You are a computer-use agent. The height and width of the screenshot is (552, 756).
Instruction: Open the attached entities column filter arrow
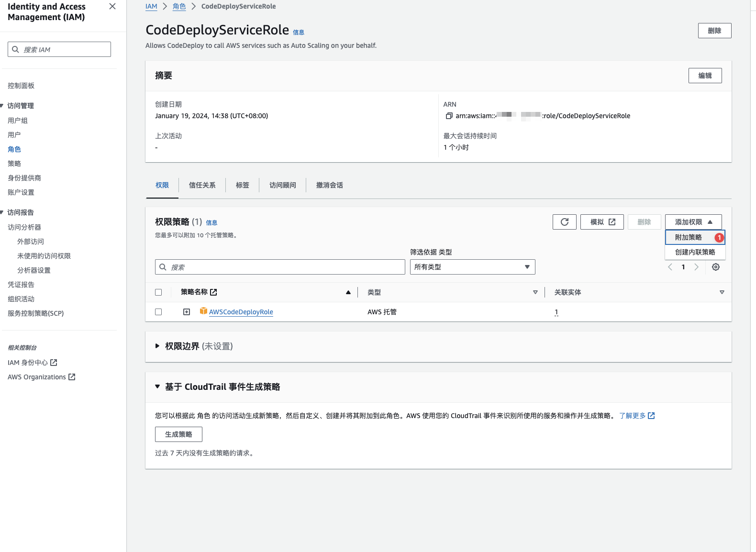click(x=722, y=292)
